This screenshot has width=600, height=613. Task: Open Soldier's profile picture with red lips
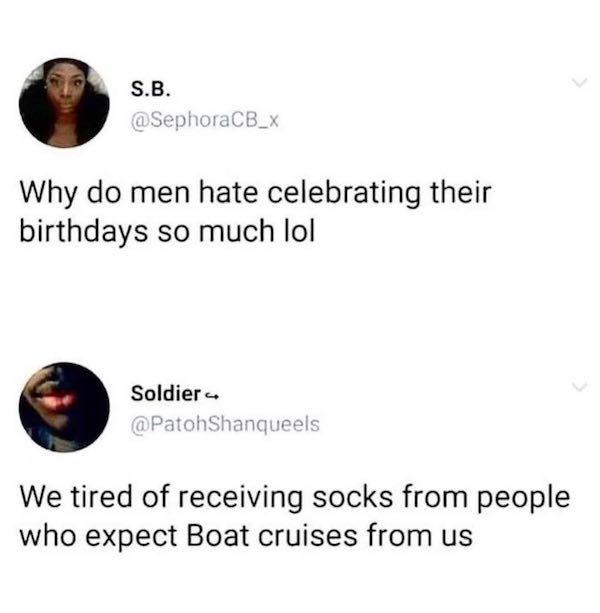(64, 407)
